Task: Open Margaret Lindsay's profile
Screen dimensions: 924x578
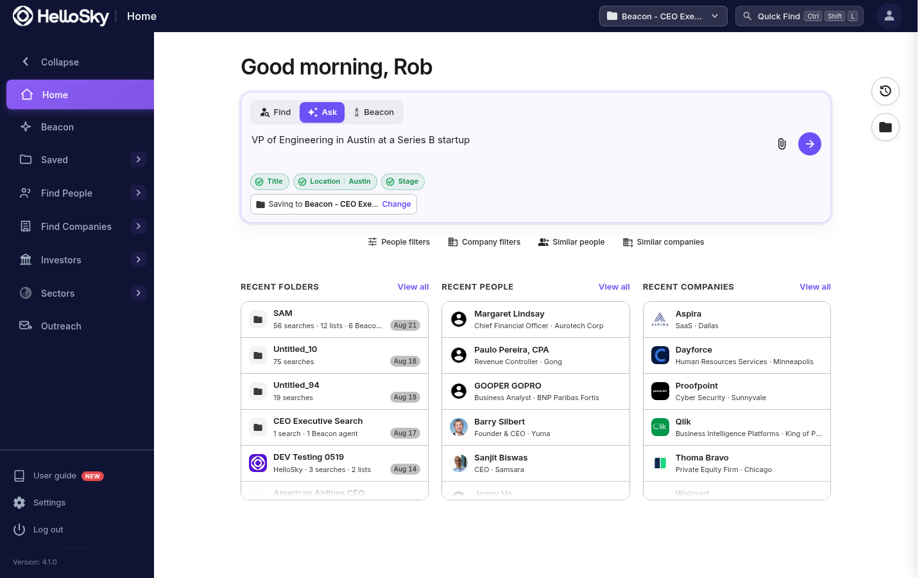Action: 536,320
